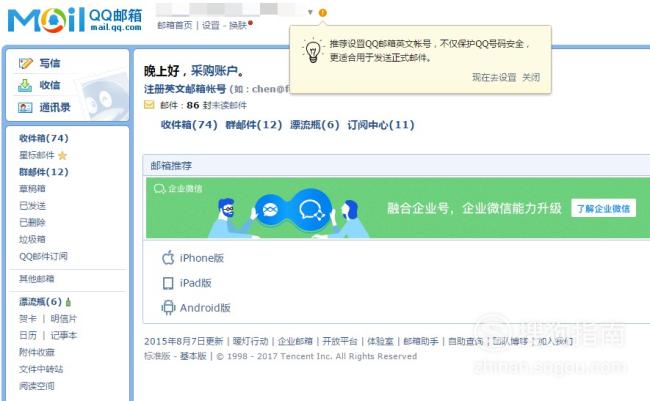Open 文件中转站 in the sidebar
This screenshot has width=650, height=401.
pos(41,369)
